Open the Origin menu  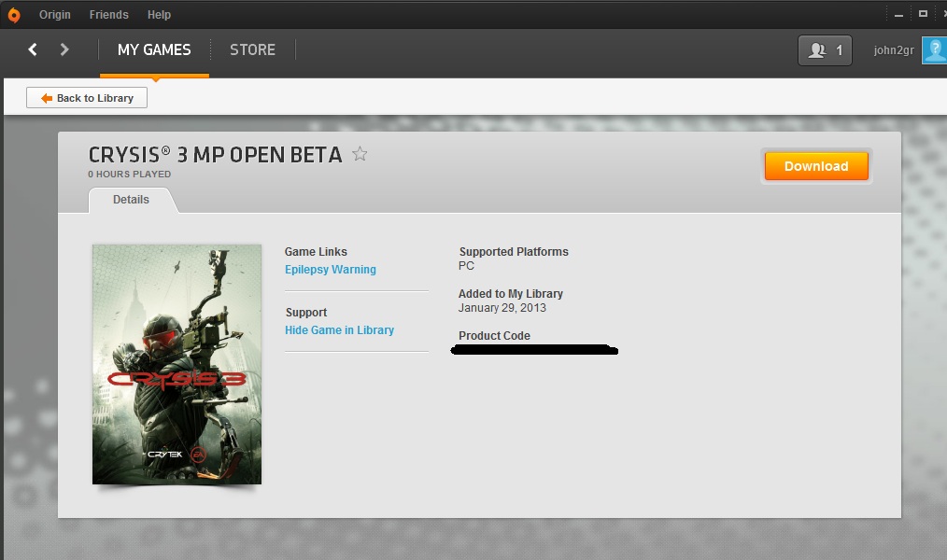[55, 15]
